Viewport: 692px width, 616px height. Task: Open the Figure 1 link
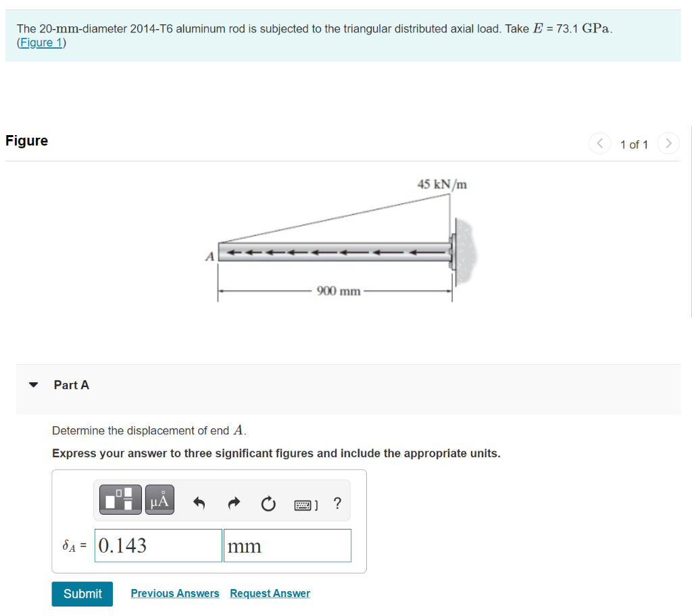pos(41,42)
